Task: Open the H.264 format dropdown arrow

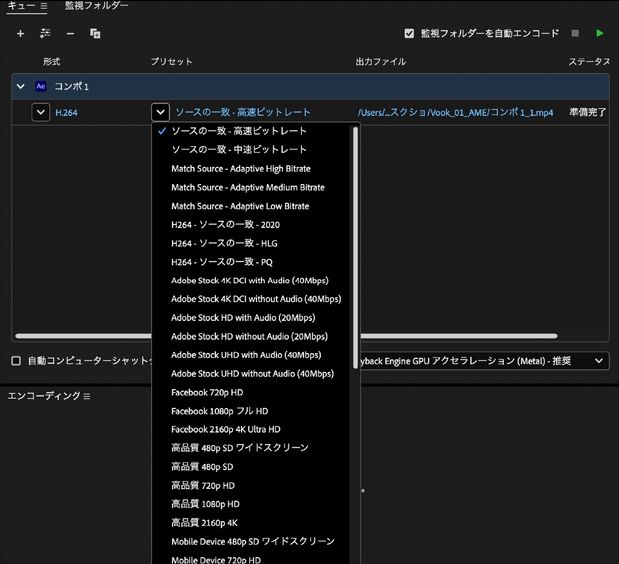Action: pos(41,112)
